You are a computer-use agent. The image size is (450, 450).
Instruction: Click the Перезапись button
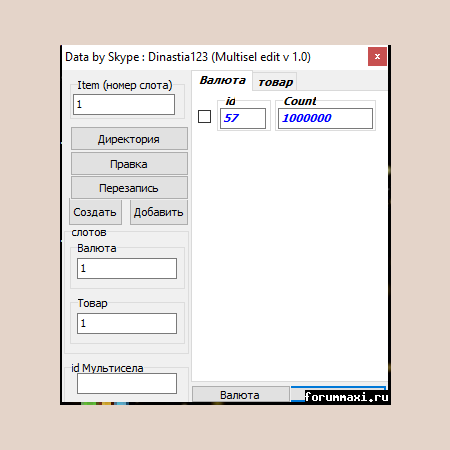point(129,188)
